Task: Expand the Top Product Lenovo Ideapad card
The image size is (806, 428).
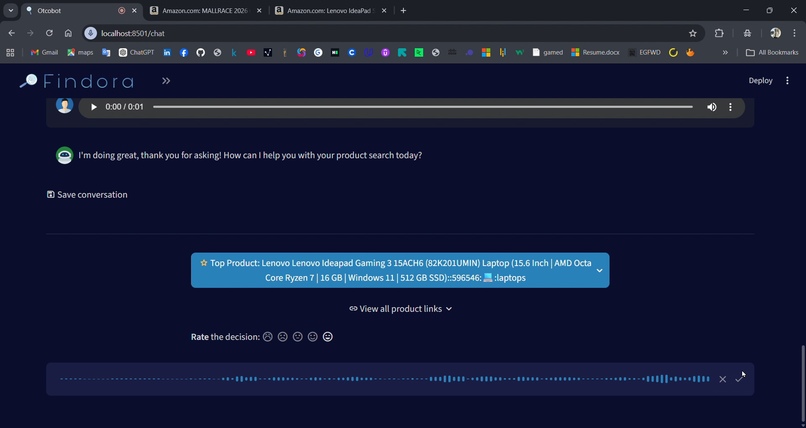Action: pyautogui.click(x=400, y=270)
